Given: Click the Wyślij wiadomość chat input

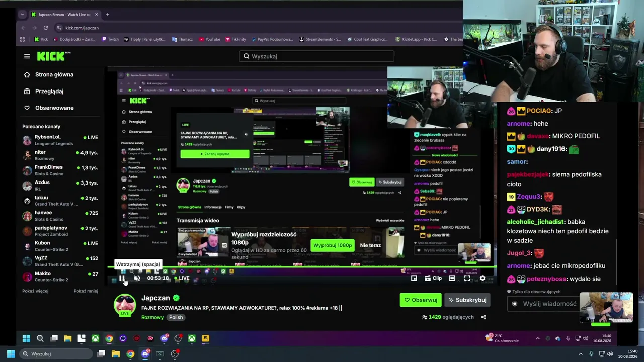Looking at the screenshot, I should point(543,304).
